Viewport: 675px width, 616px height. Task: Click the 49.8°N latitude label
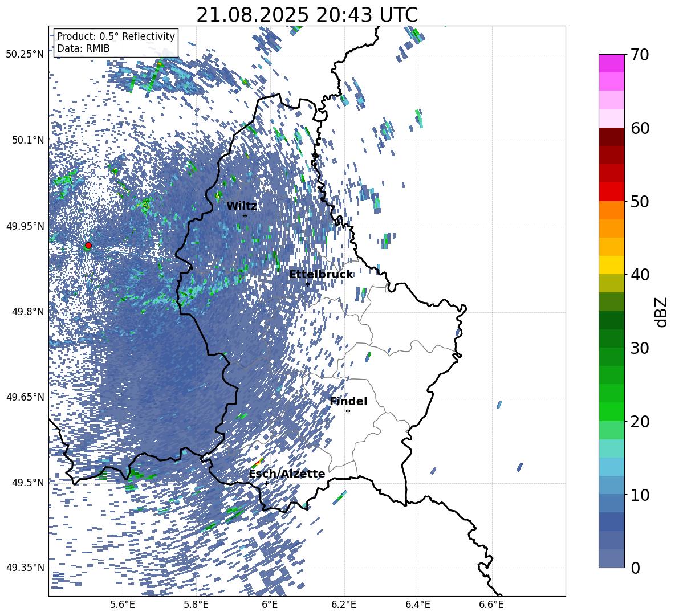click(28, 312)
